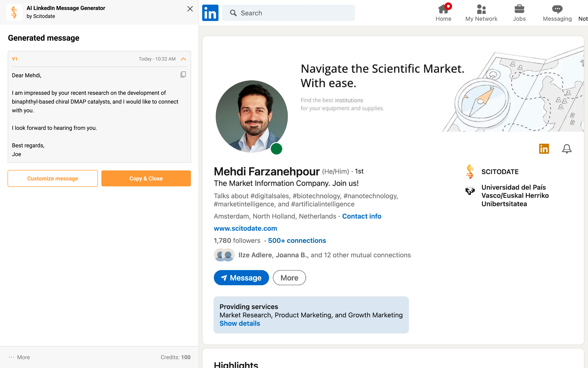
Task: Click the LinkedIn logo
Action: click(x=210, y=13)
